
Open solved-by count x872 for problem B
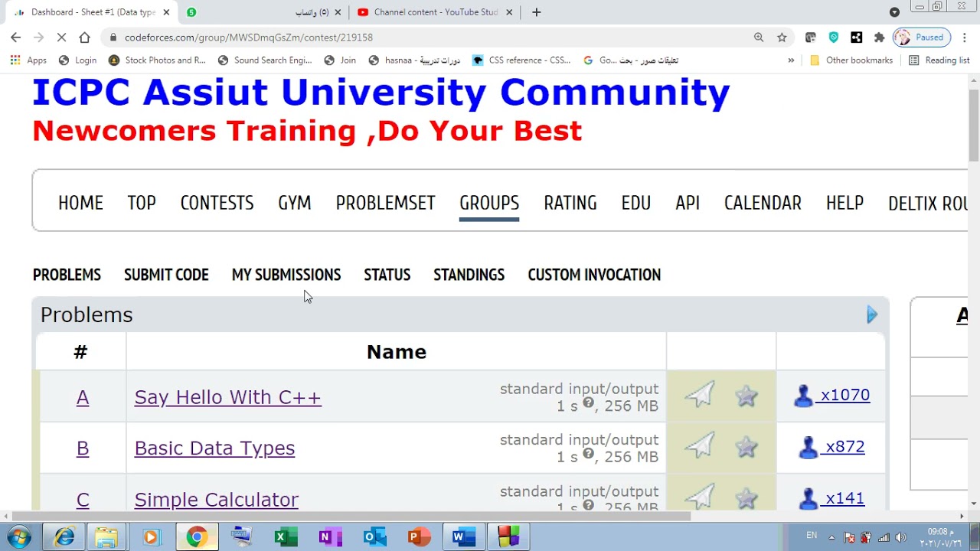pos(844,447)
